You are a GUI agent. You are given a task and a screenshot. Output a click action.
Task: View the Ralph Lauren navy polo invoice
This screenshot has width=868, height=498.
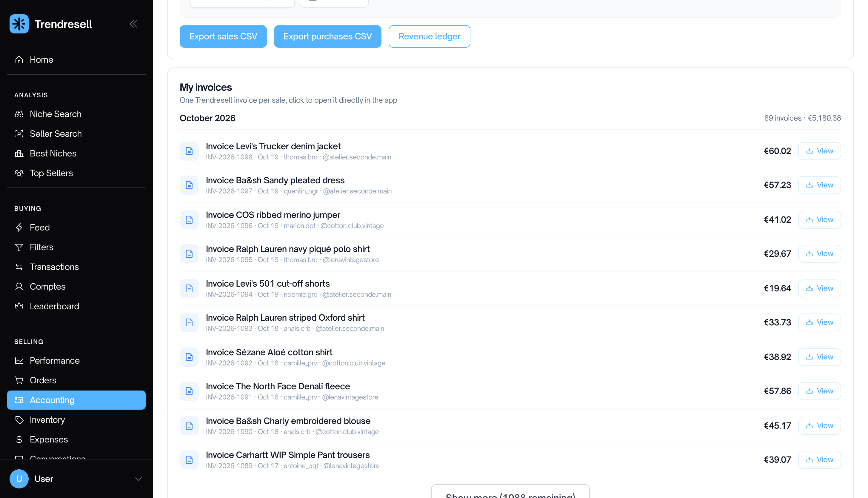click(x=819, y=254)
